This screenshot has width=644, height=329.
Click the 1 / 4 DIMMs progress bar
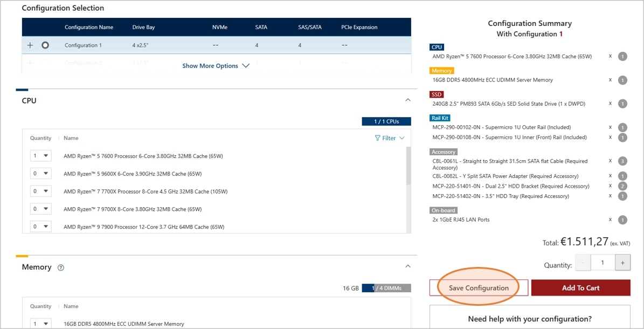pyautogui.click(x=386, y=289)
